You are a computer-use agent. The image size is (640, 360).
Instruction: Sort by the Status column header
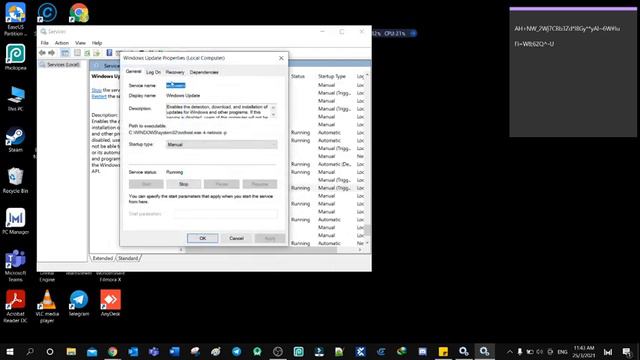(x=298, y=76)
